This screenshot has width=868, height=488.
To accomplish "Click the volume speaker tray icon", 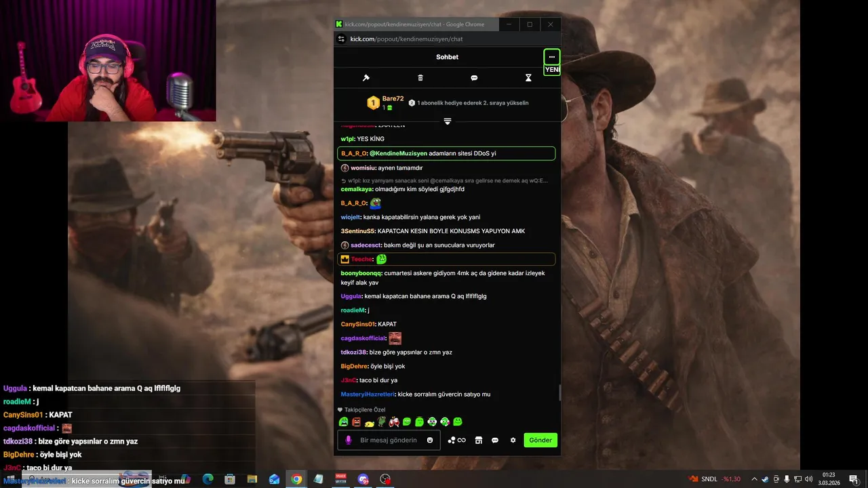I will (x=808, y=479).
